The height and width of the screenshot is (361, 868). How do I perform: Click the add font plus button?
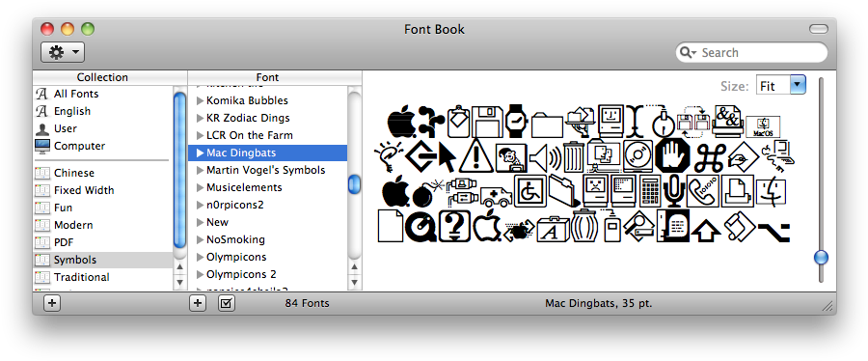[x=198, y=303]
